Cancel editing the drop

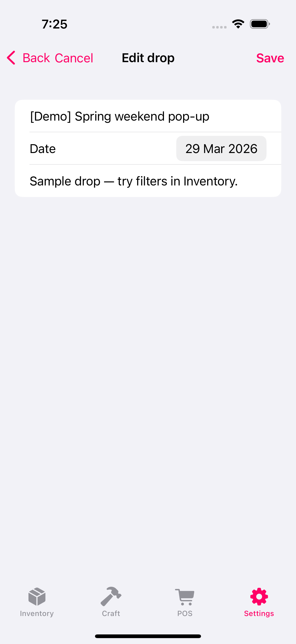[74, 58]
